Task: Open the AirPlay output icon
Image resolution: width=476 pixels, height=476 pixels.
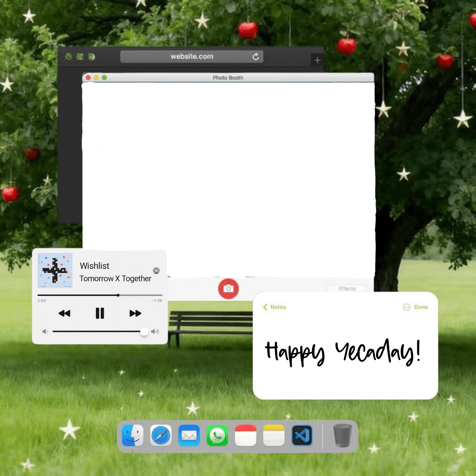Action: 156,271
